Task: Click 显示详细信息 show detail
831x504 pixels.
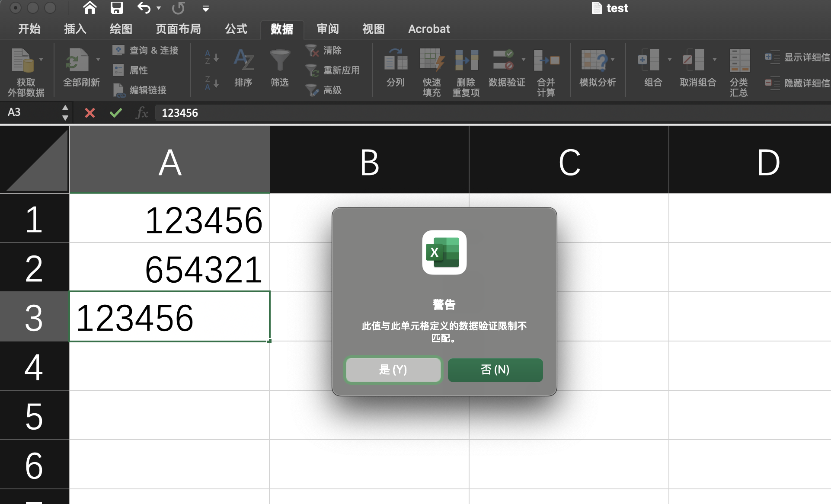Action: [x=797, y=57]
